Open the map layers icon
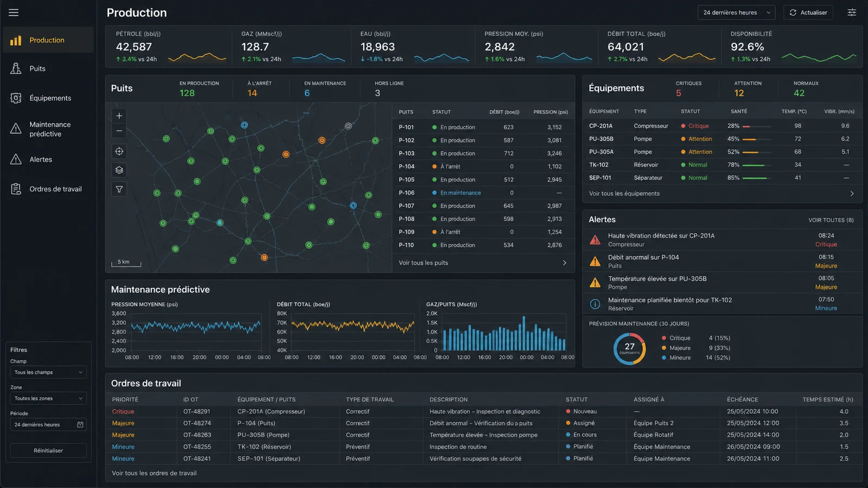Screen dimensions: 868x488 (119, 170)
